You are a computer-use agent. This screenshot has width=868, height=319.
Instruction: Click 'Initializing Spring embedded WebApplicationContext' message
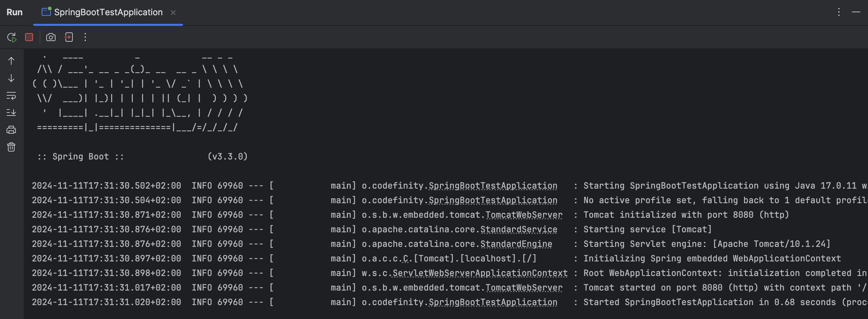pyautogui.click(x=712, y=259)
